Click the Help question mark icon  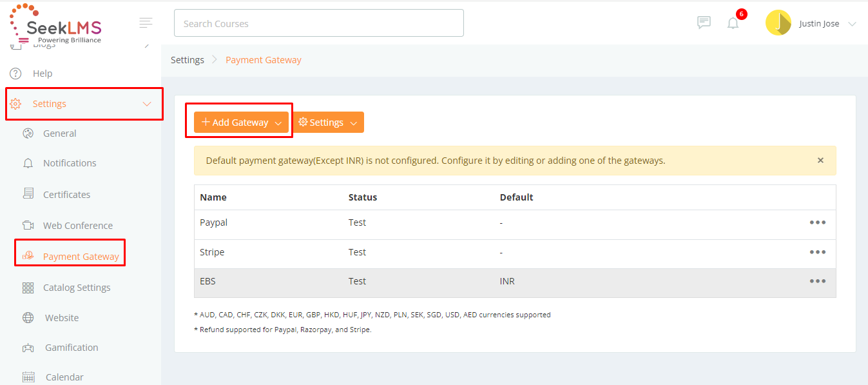coord(15,74)
